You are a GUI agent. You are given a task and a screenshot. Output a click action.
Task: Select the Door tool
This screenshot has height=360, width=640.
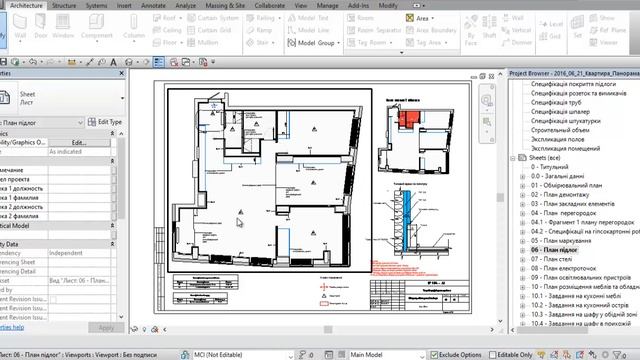[x=40, y=27]
